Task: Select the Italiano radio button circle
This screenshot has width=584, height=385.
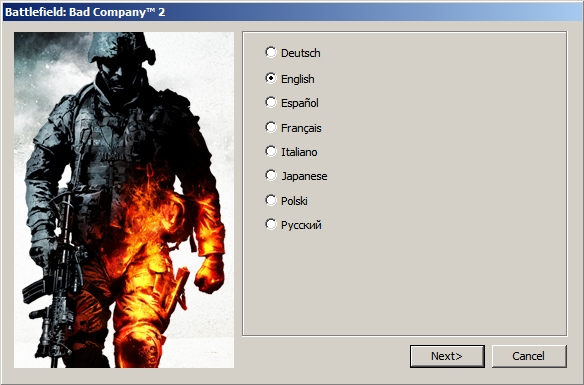Action: click(x=271, y=151)
